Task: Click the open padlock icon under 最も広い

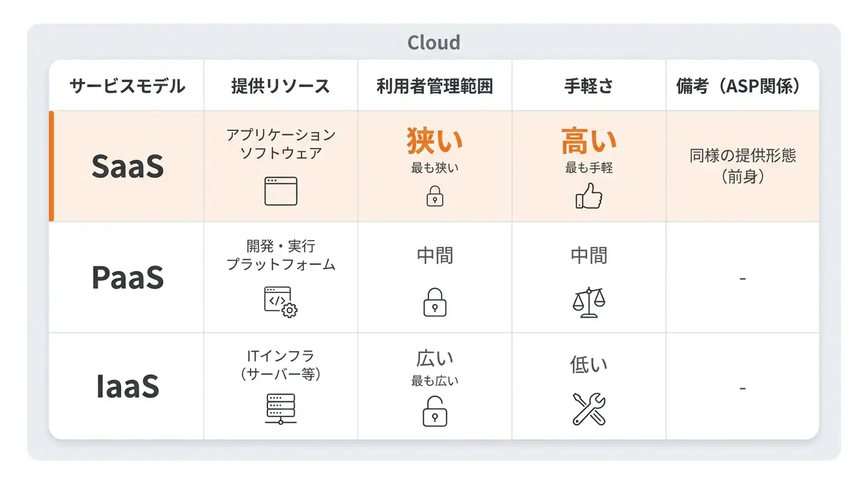Action: 435,411
